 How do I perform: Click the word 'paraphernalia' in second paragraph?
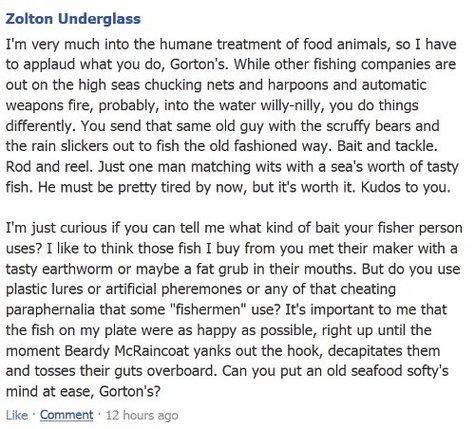click(x=50, y=310)
